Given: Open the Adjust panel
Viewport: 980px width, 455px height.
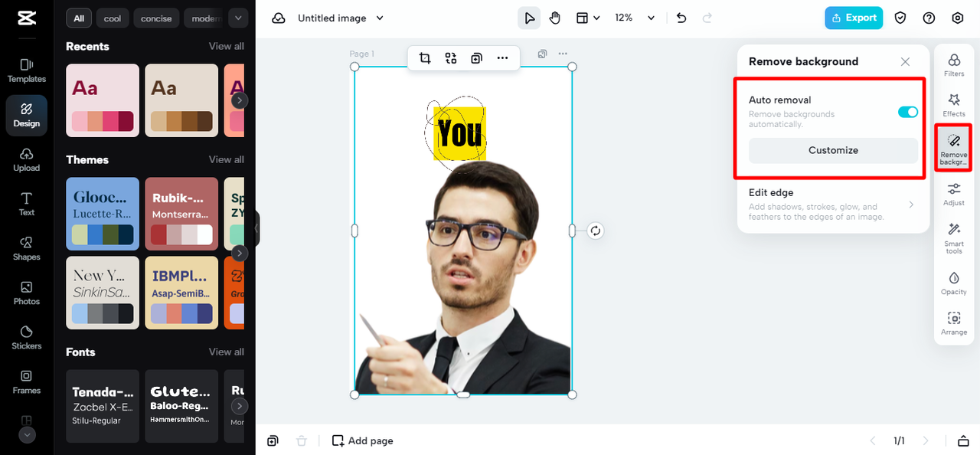Looking at the screenshot, I should point(954,194).
